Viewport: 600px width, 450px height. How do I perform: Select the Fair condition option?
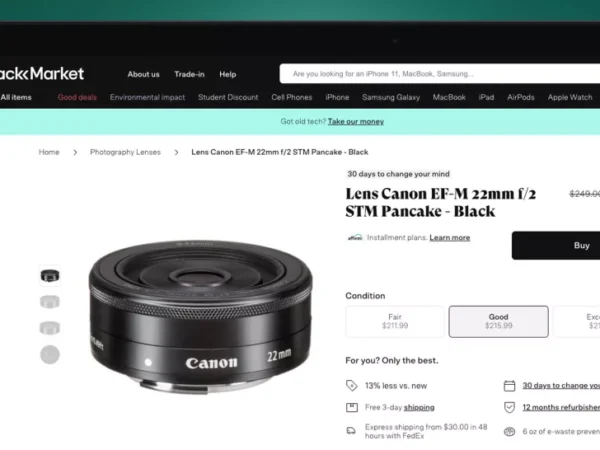pyautogui.click(x=395, y=321)
